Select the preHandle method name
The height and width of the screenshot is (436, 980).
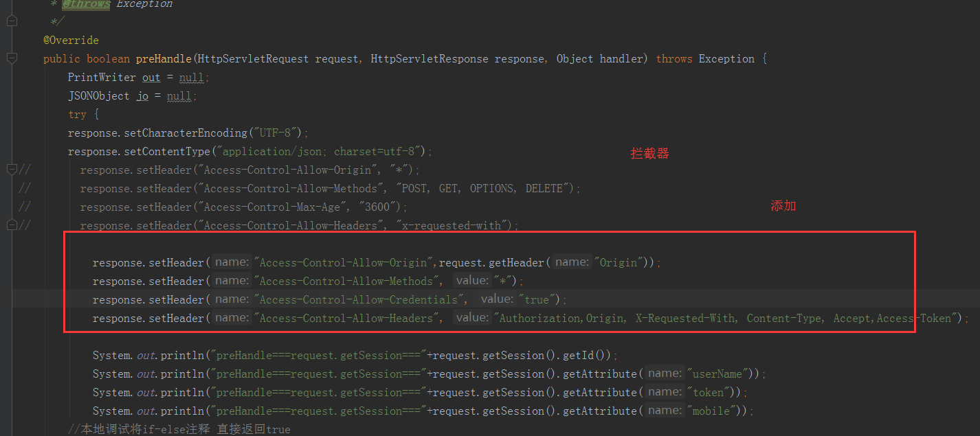163,58
